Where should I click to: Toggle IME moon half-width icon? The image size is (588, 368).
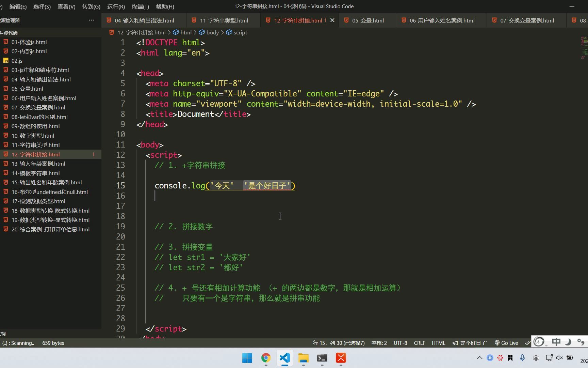tap(568, 342)
